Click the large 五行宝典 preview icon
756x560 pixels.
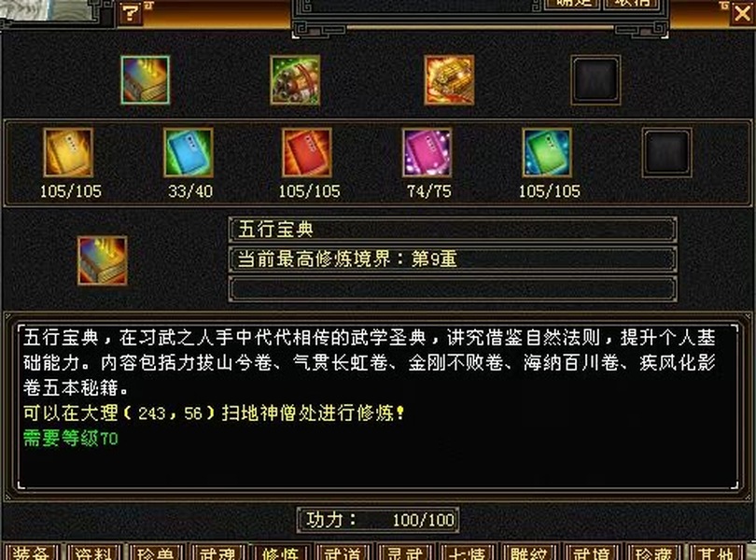pyautogui.click(x=103, y=260)
